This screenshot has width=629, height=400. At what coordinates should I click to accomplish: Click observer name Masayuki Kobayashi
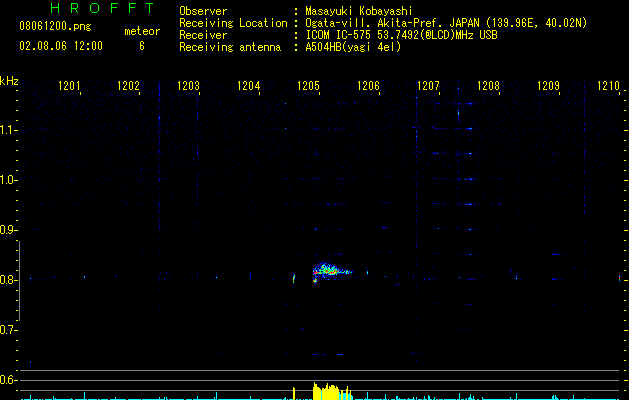tap(359, 11)
